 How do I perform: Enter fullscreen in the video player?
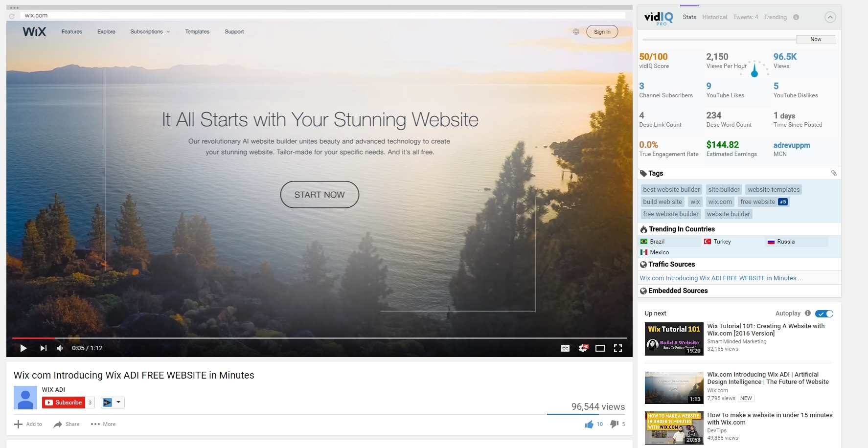coord(618,348)
